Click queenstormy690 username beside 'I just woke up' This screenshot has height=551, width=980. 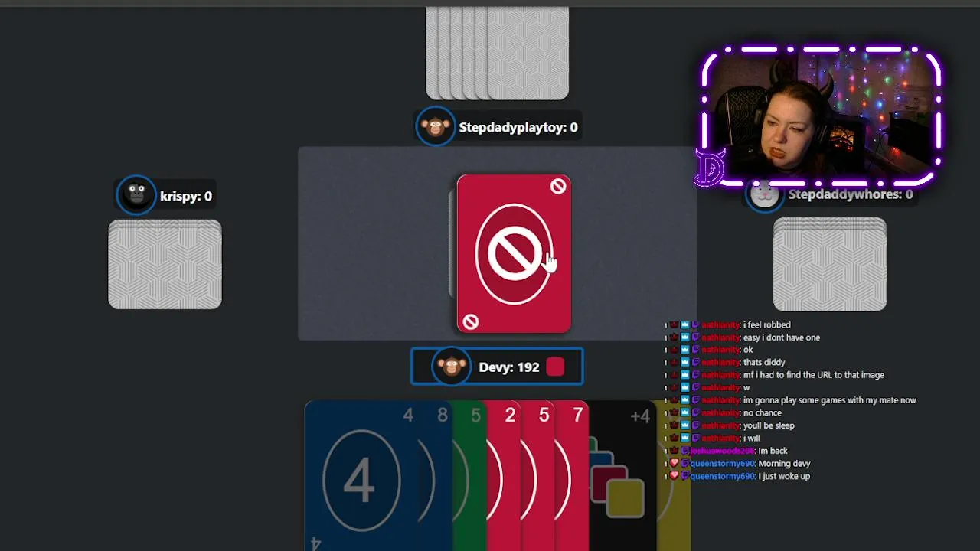pyautogui.click(x=722, y=476)
